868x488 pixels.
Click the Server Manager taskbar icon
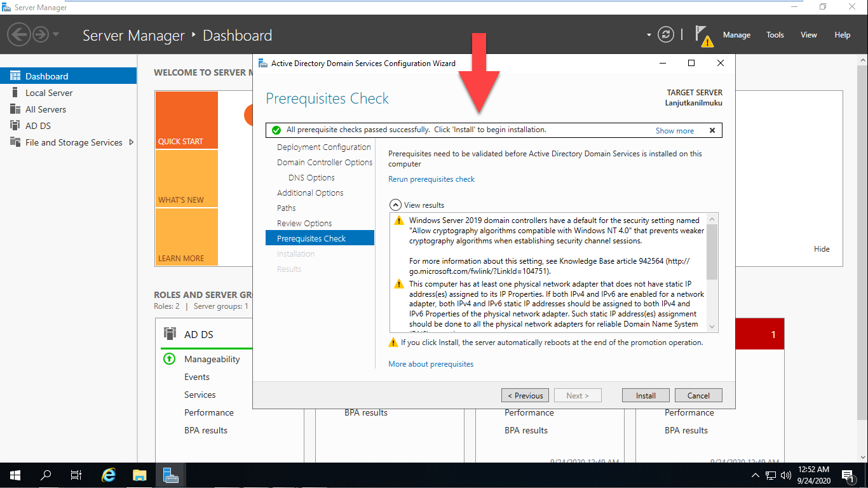(x=170, y=475)
